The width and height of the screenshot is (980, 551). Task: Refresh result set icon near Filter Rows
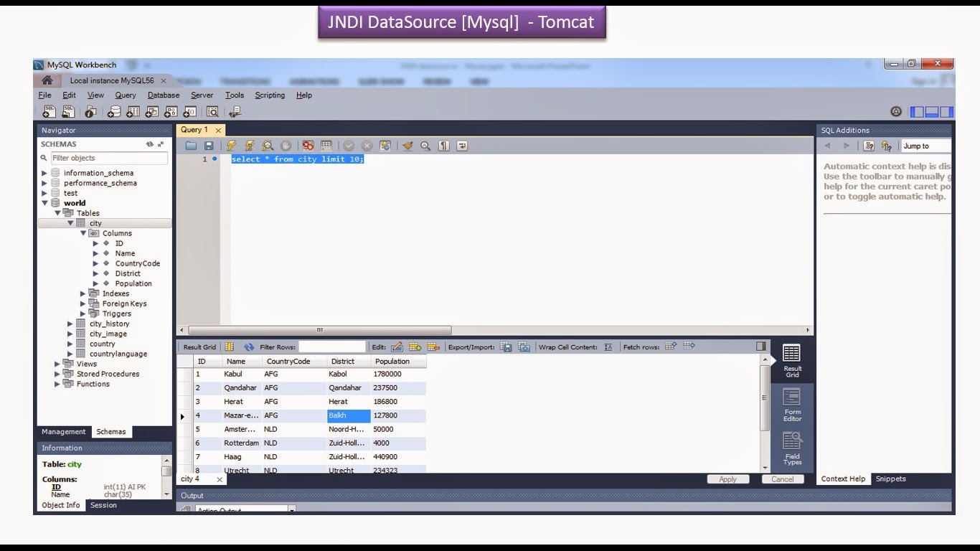click(249, 347)
